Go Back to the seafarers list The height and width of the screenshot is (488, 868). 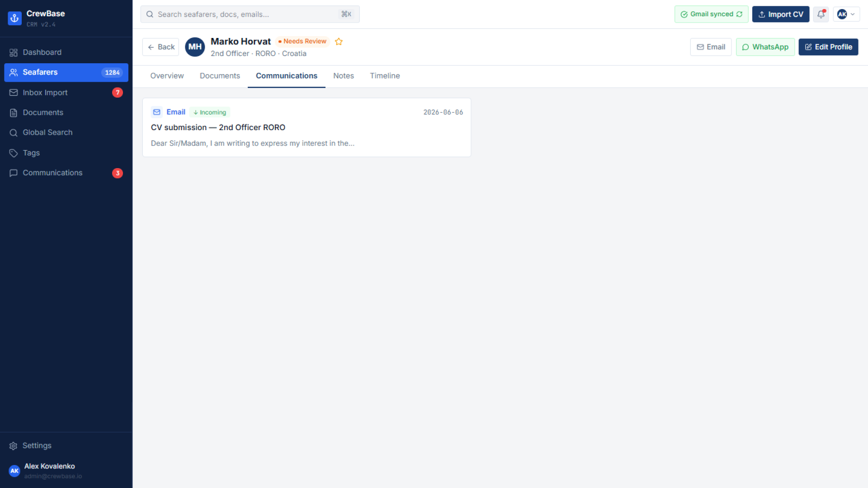coord(160,47)
